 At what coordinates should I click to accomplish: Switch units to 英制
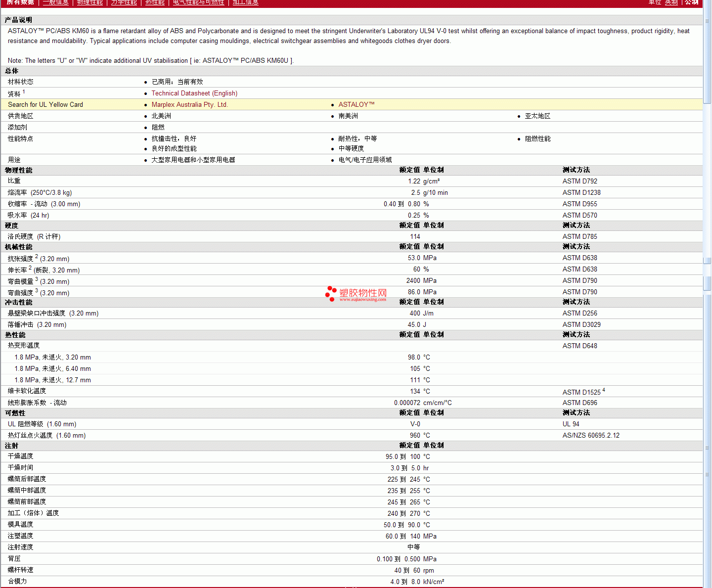[x=671, y=2]
